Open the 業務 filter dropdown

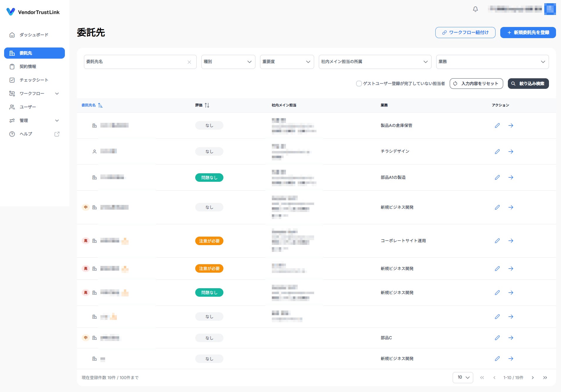pyautogui.click(x=492, y=62)
